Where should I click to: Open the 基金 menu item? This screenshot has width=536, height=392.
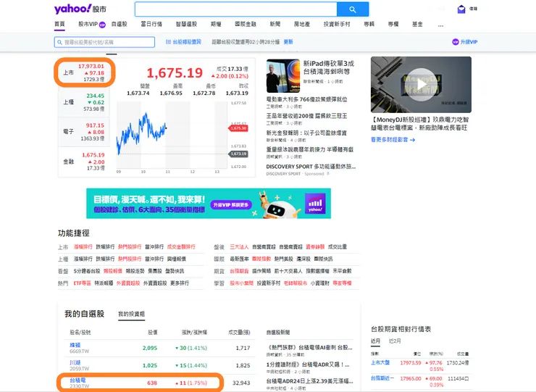tap(417, 24)
